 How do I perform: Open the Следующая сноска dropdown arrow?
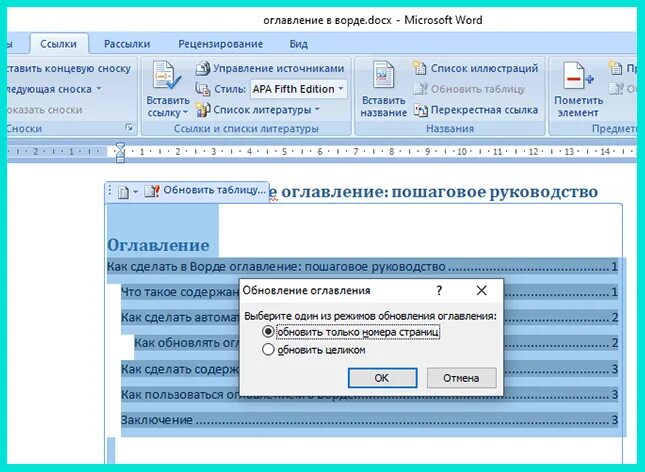[98, 88]
